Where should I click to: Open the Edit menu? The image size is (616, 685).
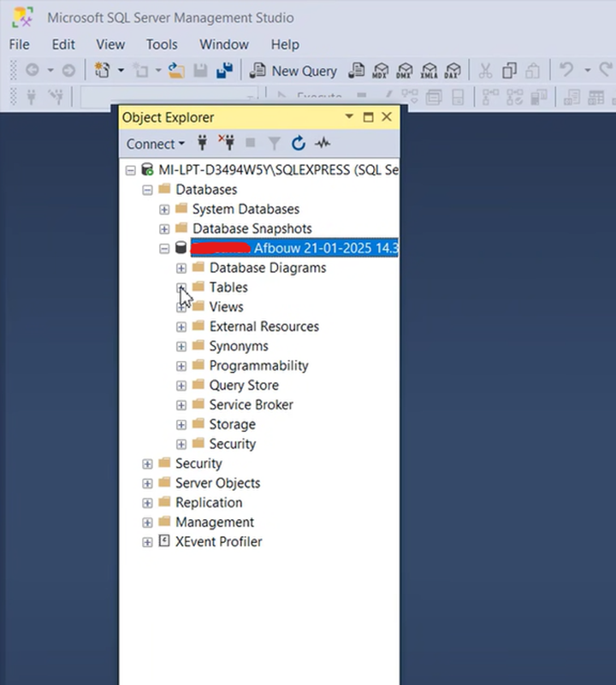pos(63,44)
